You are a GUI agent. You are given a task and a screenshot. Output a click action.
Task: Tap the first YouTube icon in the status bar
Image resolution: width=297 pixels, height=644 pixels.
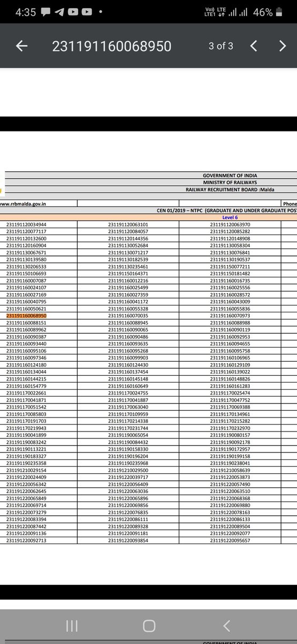(73, 12)
